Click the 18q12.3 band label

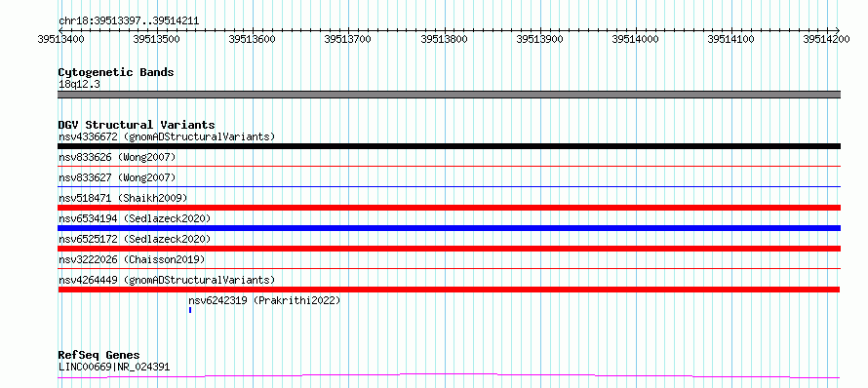coord(79,85)
